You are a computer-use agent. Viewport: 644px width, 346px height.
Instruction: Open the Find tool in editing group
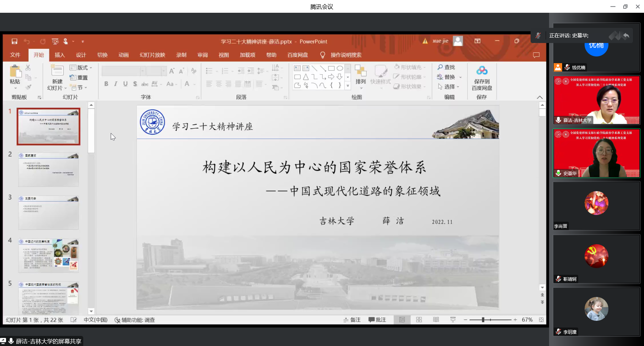tap(446, 67)
